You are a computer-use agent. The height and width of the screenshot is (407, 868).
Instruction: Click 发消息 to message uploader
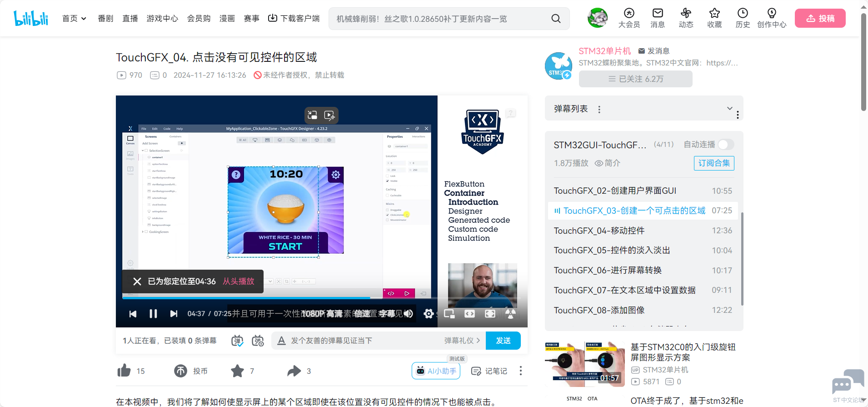pos(654,51)
